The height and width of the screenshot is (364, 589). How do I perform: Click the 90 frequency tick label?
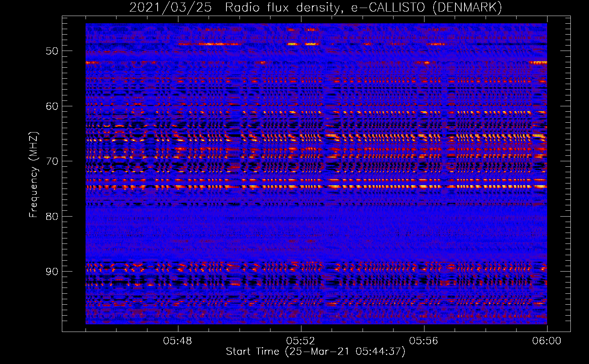(52, 272)
